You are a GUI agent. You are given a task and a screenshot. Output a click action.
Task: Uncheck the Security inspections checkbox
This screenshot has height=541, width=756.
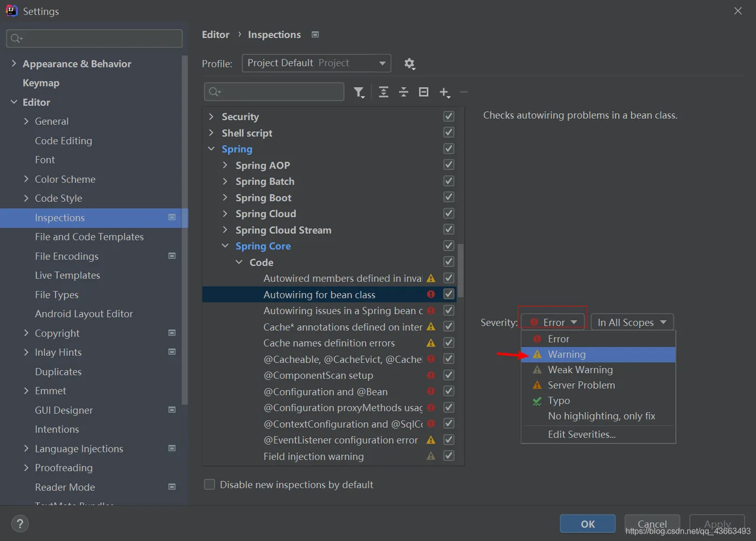pos(449,116)
